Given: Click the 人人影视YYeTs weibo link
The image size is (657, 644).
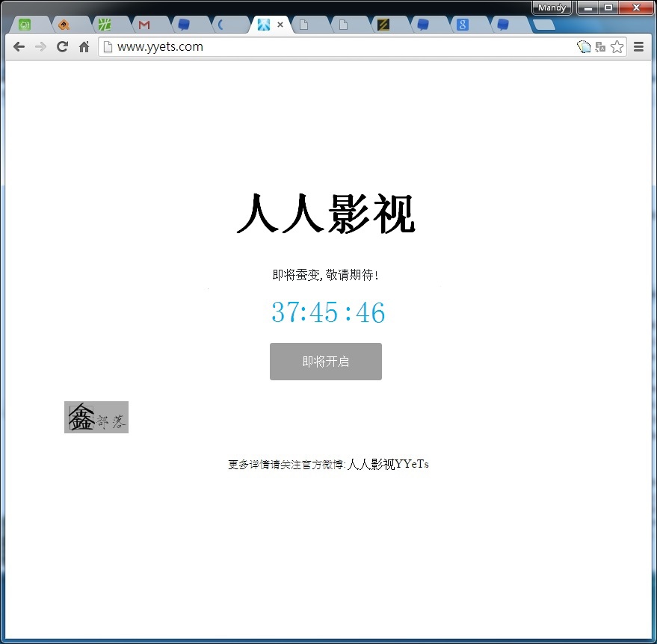Looking at the screenshot, I should [388, 464].
